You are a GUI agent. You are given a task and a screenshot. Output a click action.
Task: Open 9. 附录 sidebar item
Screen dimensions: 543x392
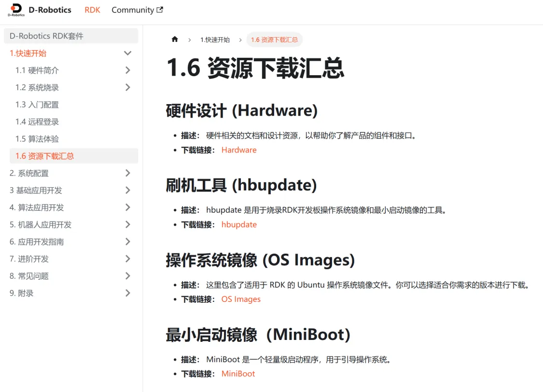21,293
